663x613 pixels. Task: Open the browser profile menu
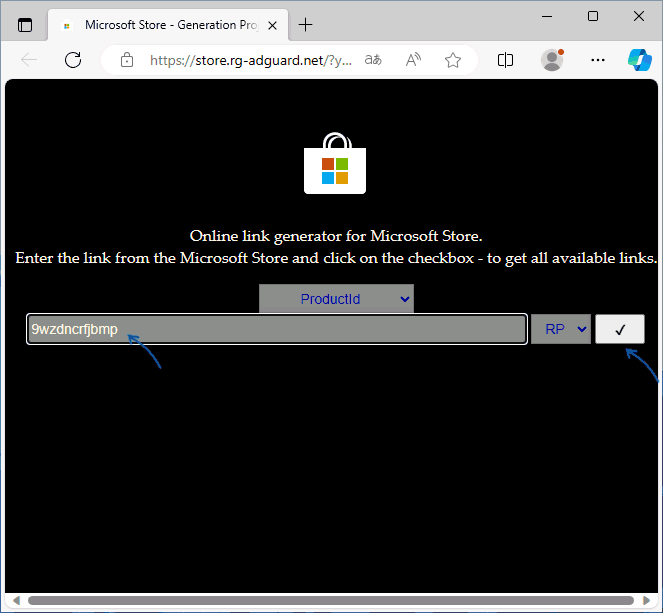coord(552,60)
